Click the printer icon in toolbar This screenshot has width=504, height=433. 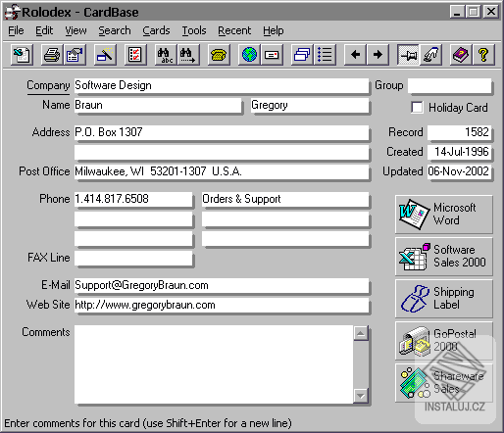tap(52, 55)
